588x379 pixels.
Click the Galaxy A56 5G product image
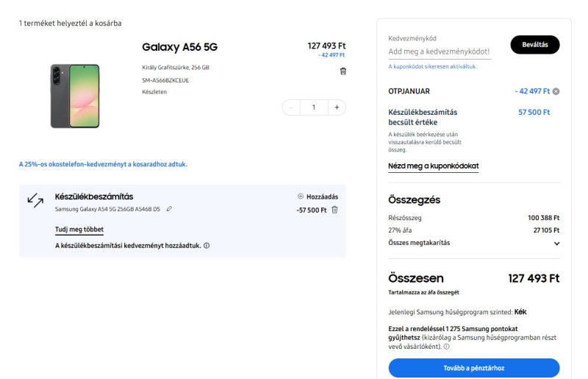coord(75,96)
